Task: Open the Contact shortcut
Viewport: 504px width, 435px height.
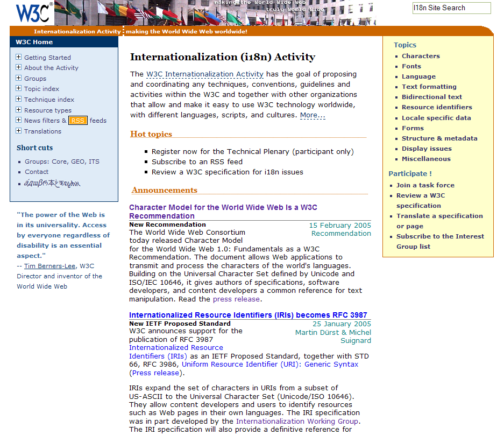Action: 37,172
